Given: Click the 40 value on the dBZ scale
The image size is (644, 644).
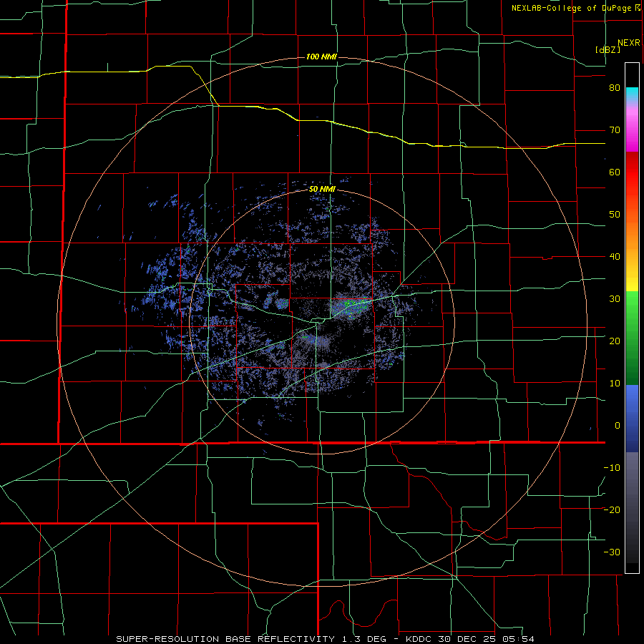Looking at the screenshot, I should pyautogui.click(x=615, y=257).
